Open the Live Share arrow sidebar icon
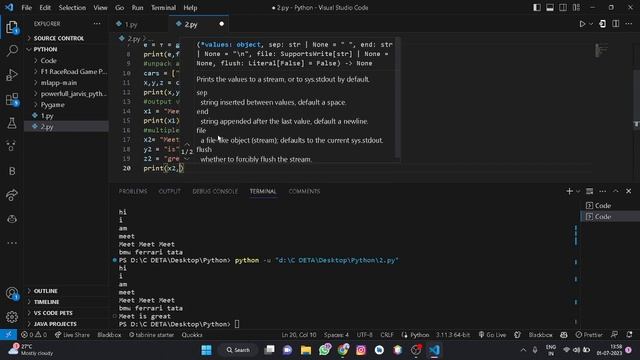 [x=12, y=195]
